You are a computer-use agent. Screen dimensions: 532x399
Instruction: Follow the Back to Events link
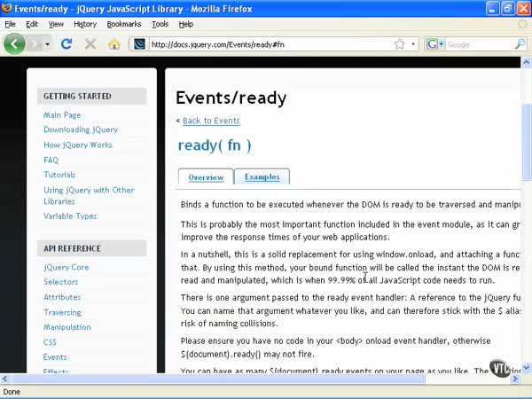pyautogui.click(x=210, y=121)
